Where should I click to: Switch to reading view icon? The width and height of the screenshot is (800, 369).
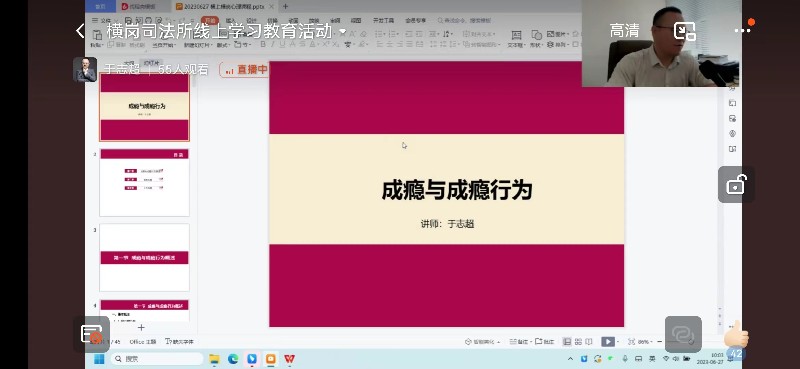click(x=588, y=341)
